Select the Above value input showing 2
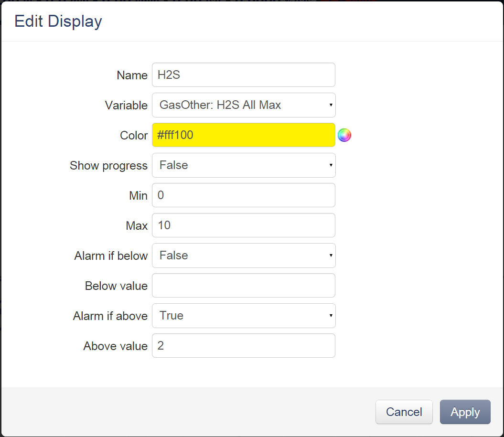 pos(244,346)
